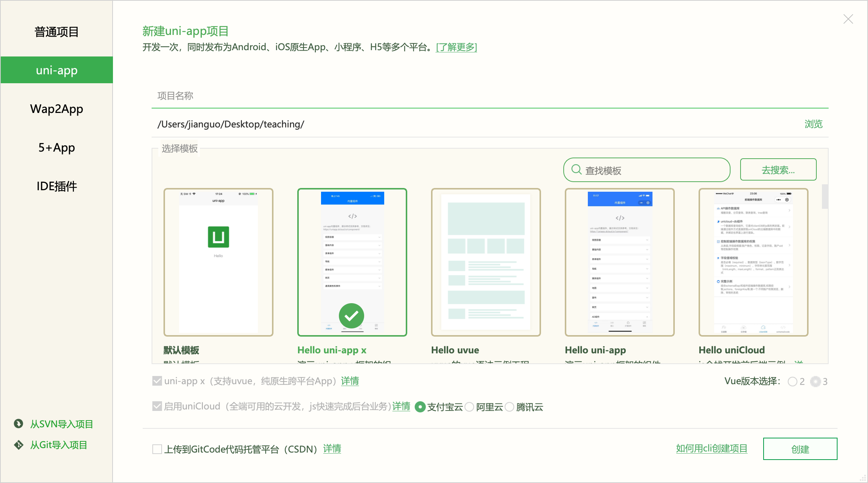
Task: Check the upload to GitCode checkbox
Action: [x=157, y=449]
